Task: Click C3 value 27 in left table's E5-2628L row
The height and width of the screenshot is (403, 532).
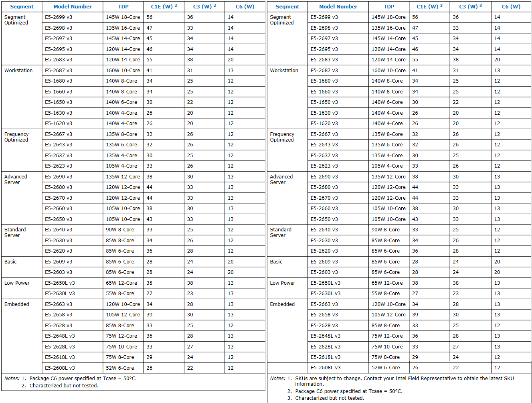Action: [190, 347]
